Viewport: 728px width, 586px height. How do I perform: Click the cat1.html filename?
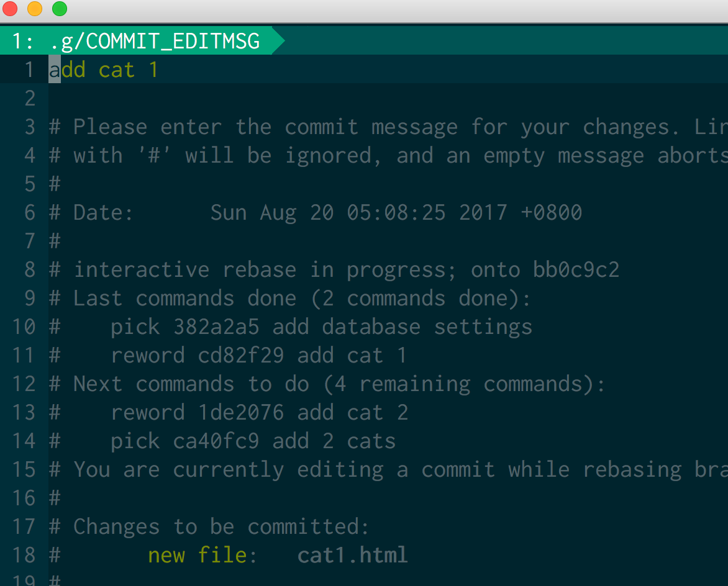tap(352, 555)
